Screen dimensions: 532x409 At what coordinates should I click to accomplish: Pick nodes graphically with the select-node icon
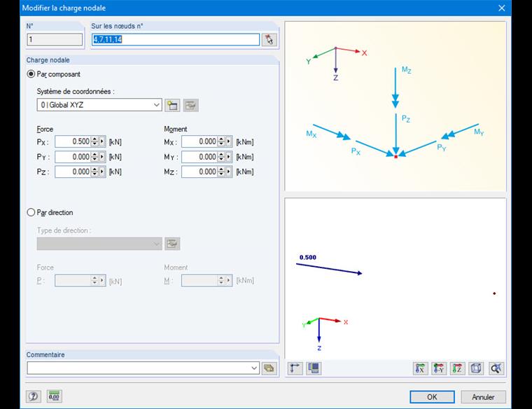coord(269,40)
